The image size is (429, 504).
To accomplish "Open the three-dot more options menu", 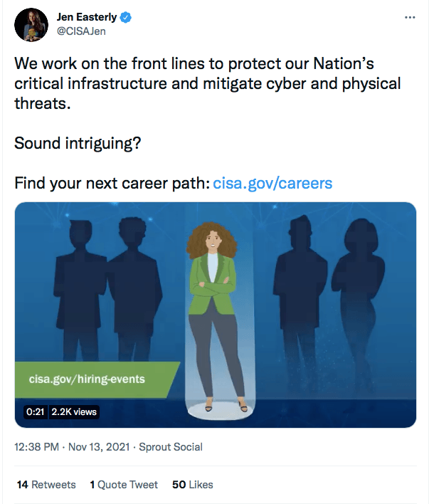I will 410,17.
